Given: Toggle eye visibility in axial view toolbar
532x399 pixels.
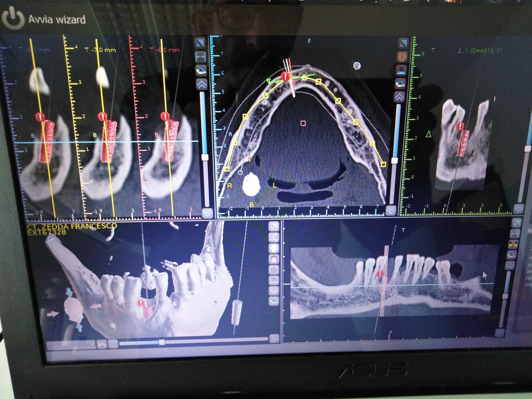Looking at the screenshot, I should click(x=401, y=84).
